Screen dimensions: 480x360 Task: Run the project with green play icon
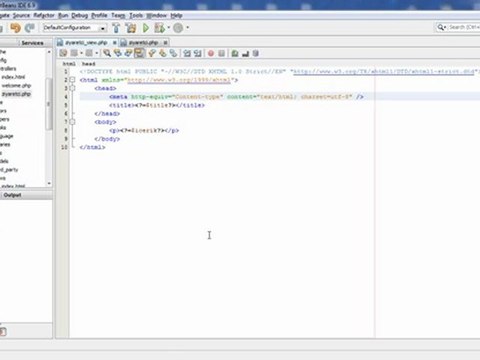146,28
